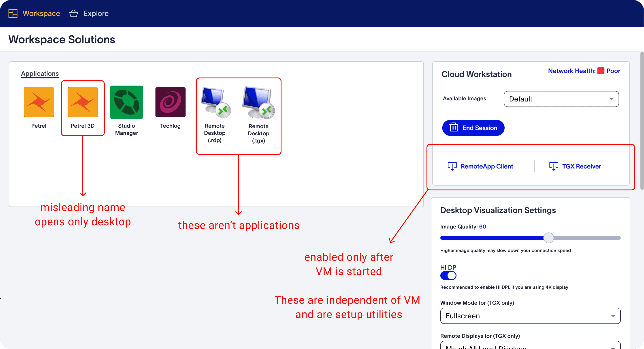The image size is (644, 349).
Task: Open Remote Desktop (.tgx) icon
Action: (x=258, y=103)
